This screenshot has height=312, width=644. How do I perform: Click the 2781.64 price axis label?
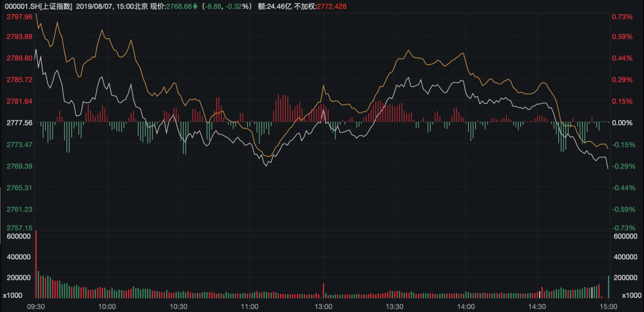point(20,101)
